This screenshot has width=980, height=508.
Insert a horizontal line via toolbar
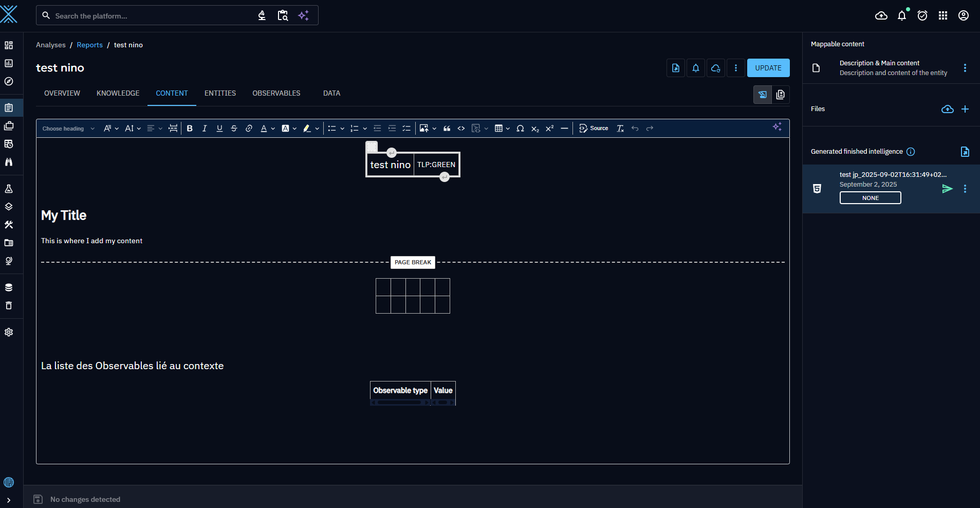click(564, 129)
